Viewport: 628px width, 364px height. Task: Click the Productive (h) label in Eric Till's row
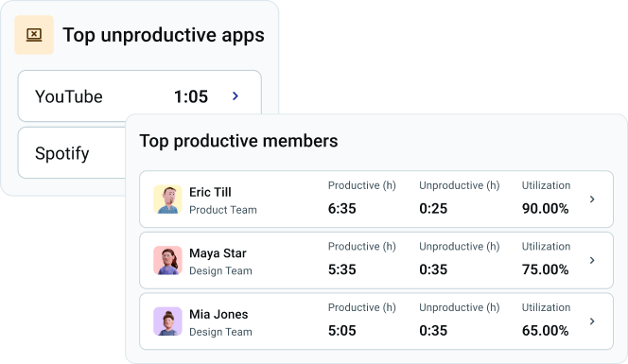pos(361,185)
